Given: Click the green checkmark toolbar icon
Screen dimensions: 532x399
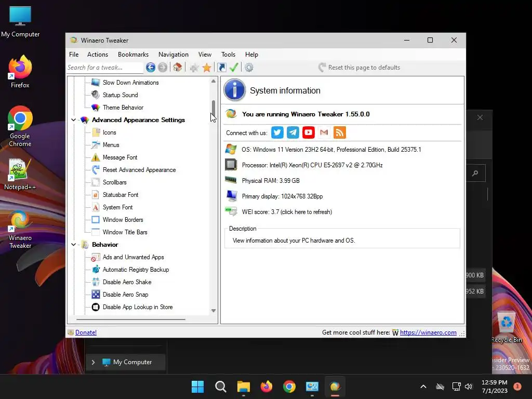Looking at the screenshot, I should 234,68.
